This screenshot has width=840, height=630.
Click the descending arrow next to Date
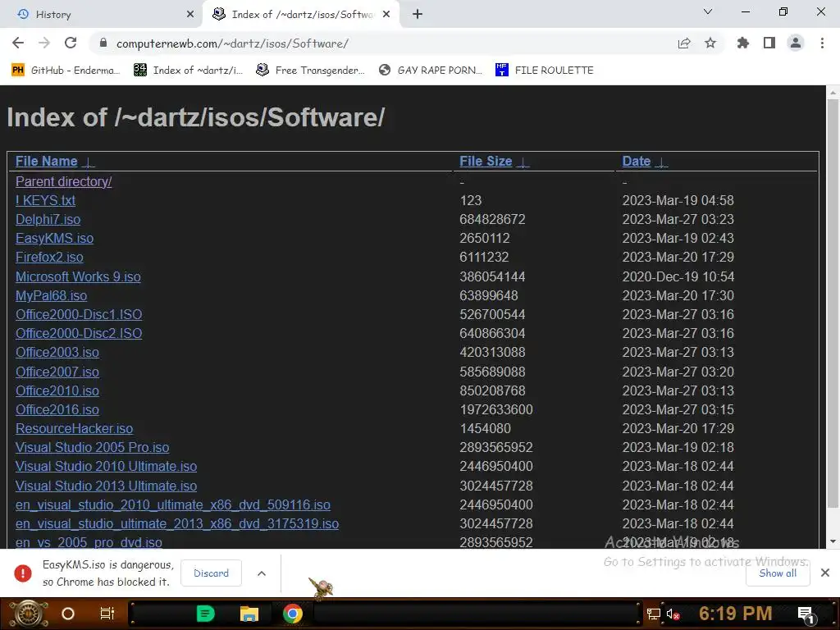(661, 162)
